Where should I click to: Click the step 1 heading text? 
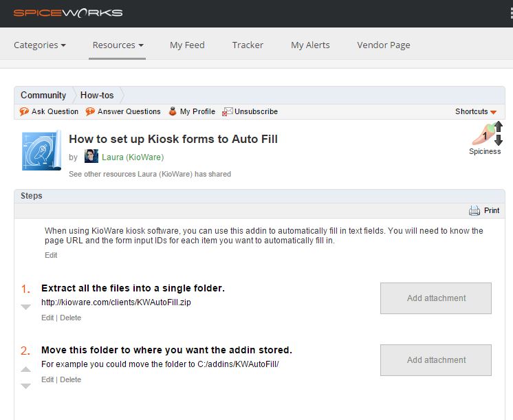[x=133, y=288]
